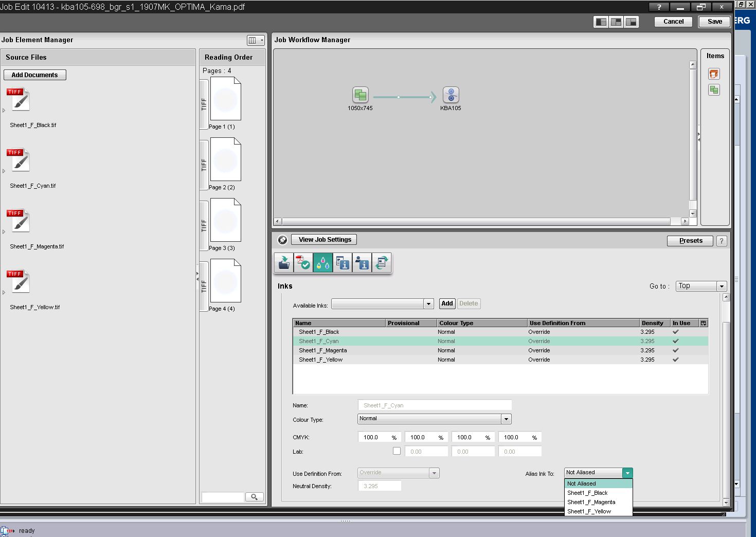Open the page refresh settings icon

coord(382,263)
